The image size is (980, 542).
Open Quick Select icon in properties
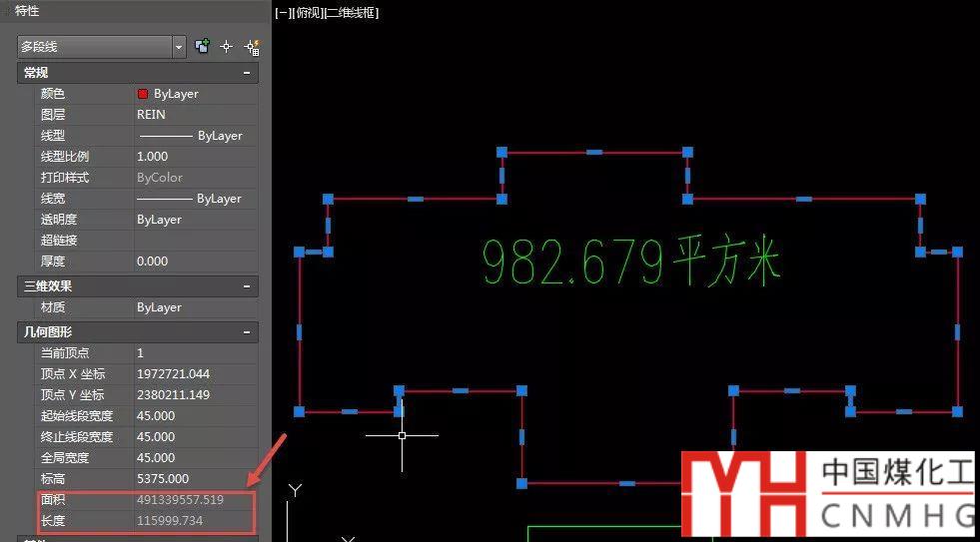click(x=253, y=47)
